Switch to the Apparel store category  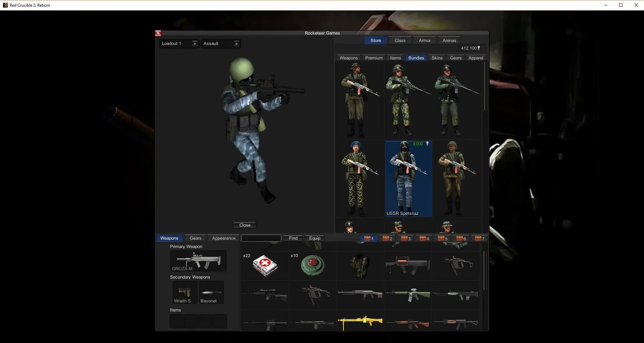[475, 58]
